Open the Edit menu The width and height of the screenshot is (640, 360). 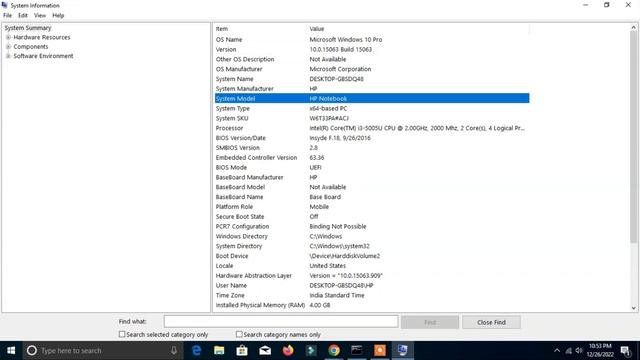point(23,16)
